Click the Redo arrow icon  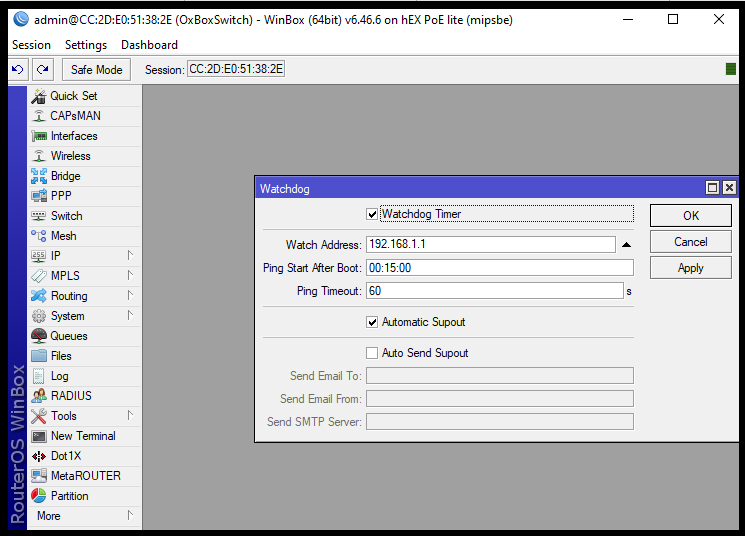[43, 70]
